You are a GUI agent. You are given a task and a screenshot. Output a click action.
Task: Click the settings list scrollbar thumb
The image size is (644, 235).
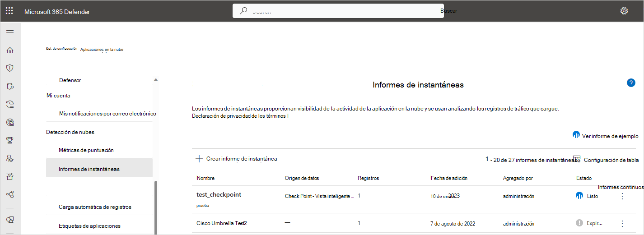pyautogui.click(x=156, y=207)
